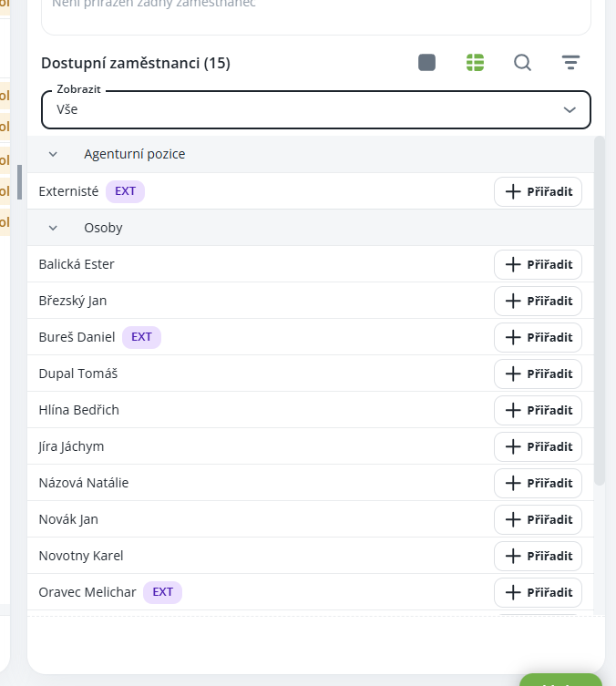Open the filter options icon
616x686 pixels.
coord(570,63)
